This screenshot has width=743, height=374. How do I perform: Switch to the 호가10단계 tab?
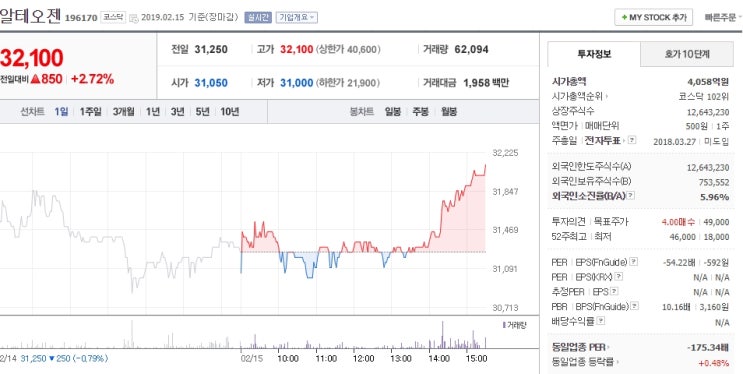[x=687, y=54]
